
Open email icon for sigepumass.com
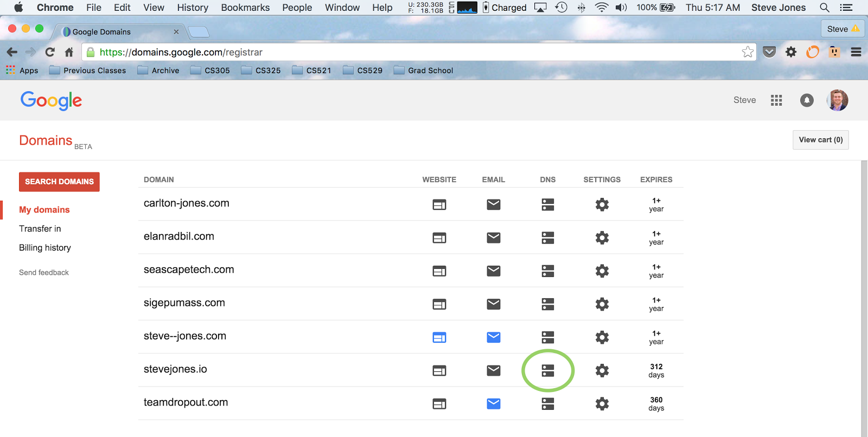click(x=494, y=304)
